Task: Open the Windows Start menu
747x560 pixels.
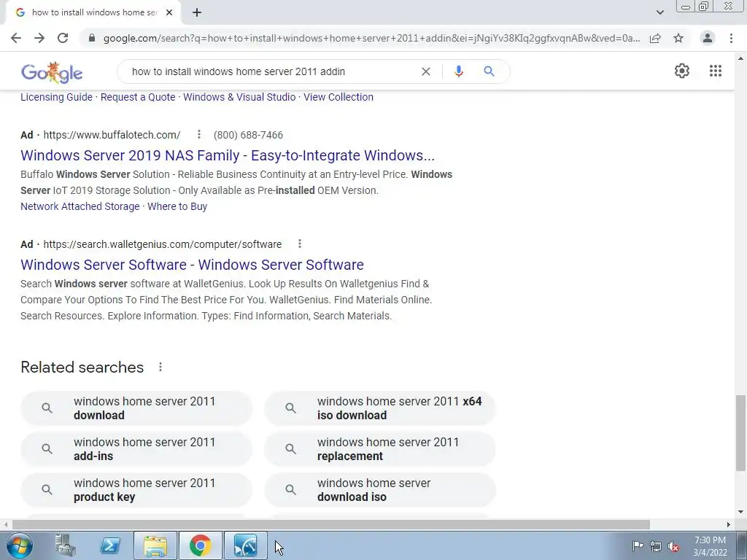Action: point(20,545)
